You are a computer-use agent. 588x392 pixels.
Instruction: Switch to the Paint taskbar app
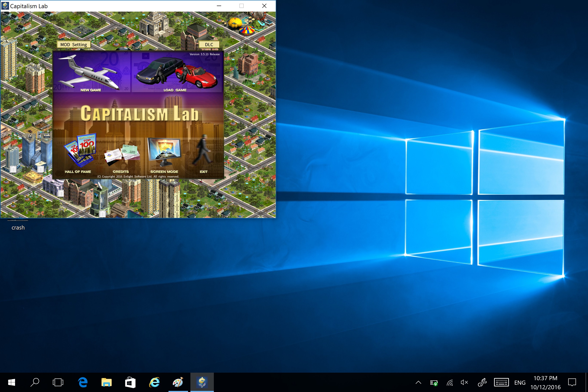click(x=178, y=382)
